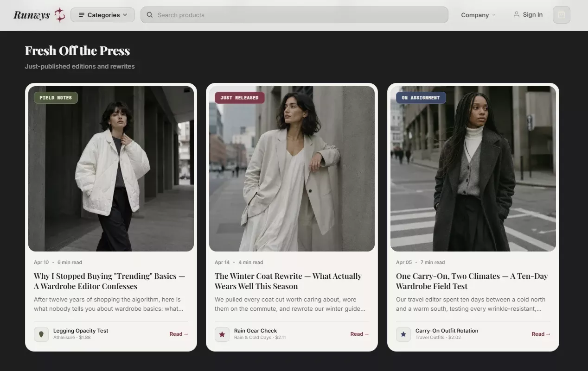
Task: Click the Apr 14 date text
Action: (222, 262)
